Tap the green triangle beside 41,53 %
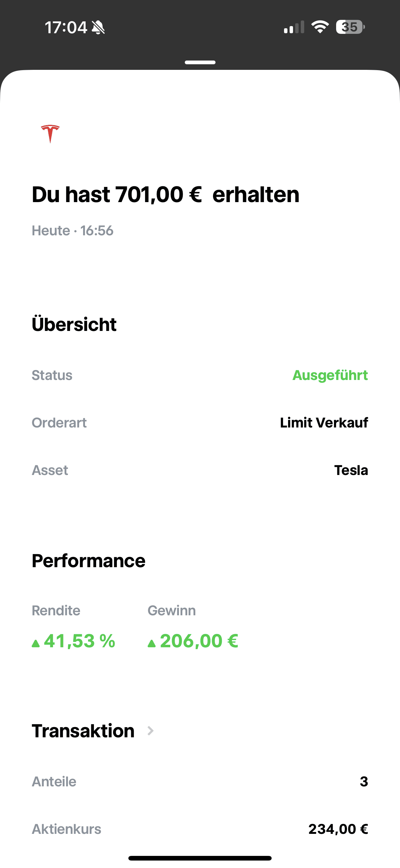 (x=36, y=644)
